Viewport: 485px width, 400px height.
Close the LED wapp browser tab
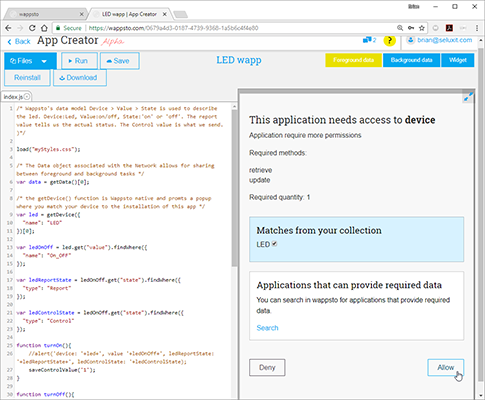[x=164, y=14]
